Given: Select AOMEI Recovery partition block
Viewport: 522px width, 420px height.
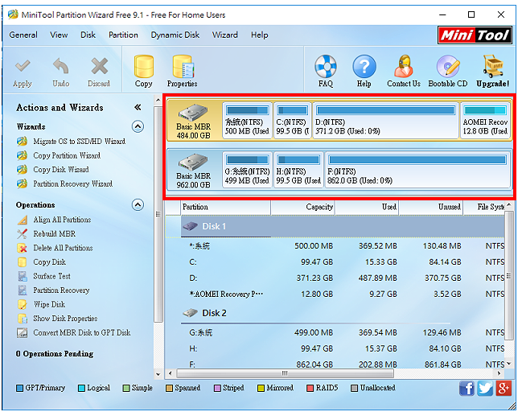Looking at the screenshot, I should click(485, 121).
